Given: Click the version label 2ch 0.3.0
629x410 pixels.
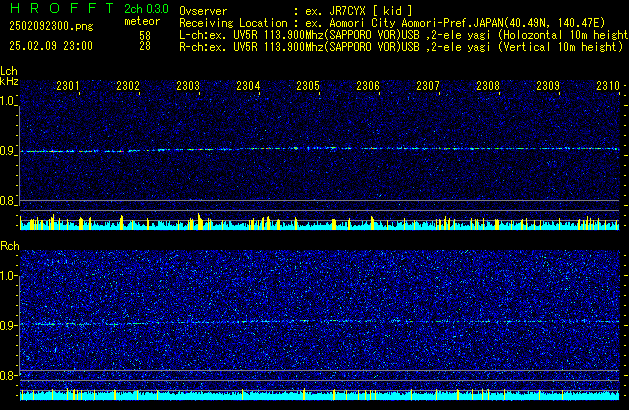Looking at the screenshot, I should (146, 9).
